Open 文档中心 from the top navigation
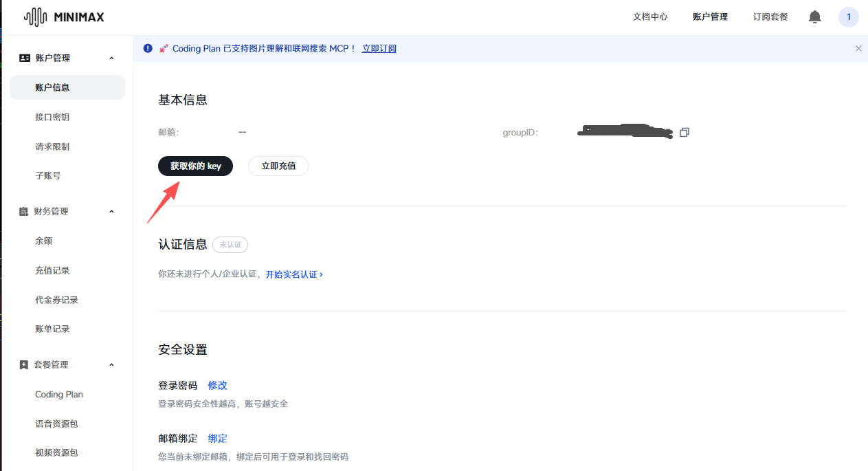 [649, 17]
